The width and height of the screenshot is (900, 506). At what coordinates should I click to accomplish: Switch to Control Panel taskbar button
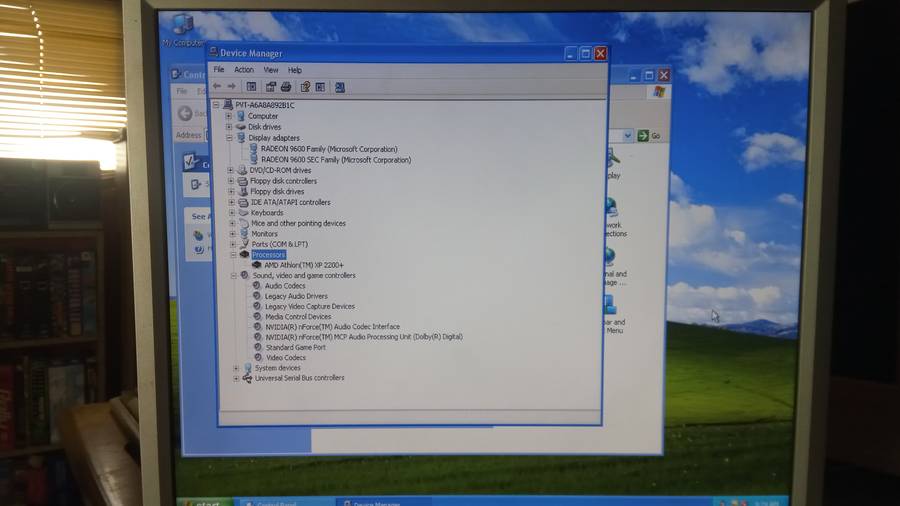285,503
